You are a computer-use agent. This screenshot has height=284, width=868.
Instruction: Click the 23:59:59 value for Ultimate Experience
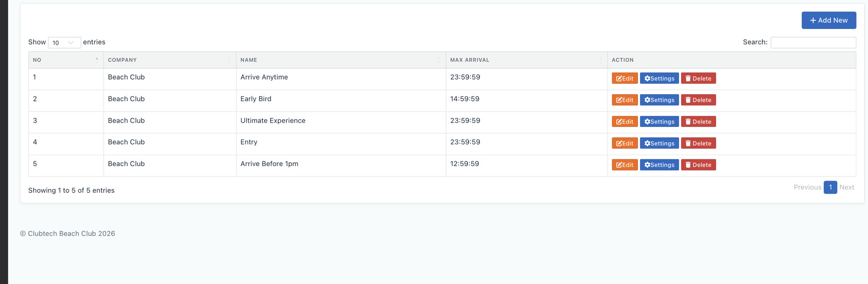(465, 121)
